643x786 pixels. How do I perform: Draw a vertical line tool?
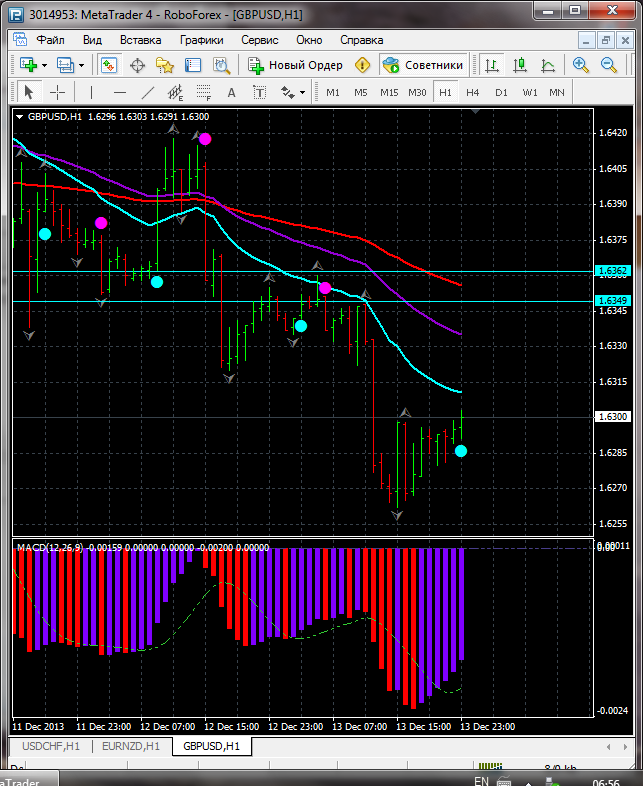(91, 92)
